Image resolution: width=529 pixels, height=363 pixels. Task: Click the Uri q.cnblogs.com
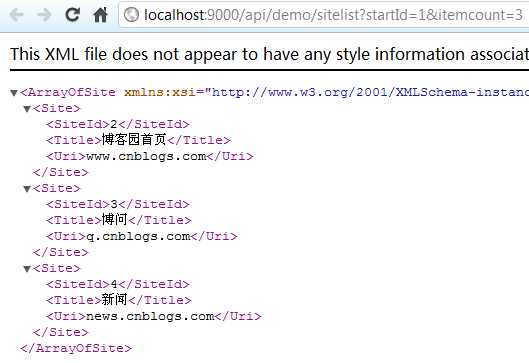pyautogui.click(x=142, y=236)
